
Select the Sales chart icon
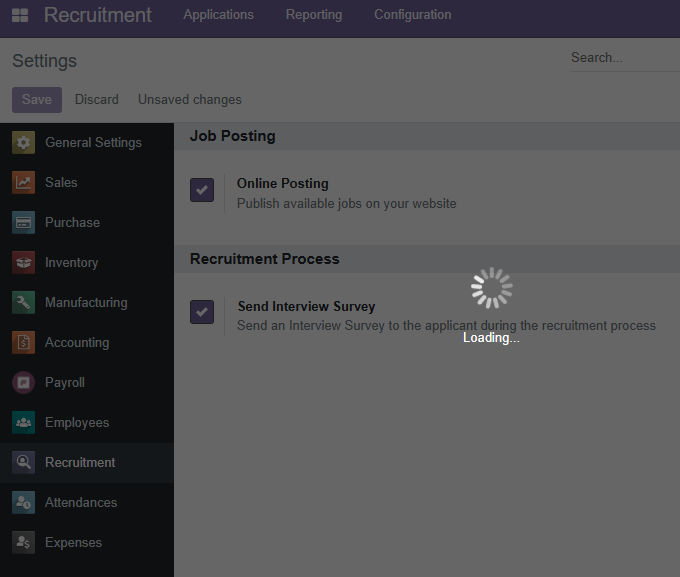23,182
